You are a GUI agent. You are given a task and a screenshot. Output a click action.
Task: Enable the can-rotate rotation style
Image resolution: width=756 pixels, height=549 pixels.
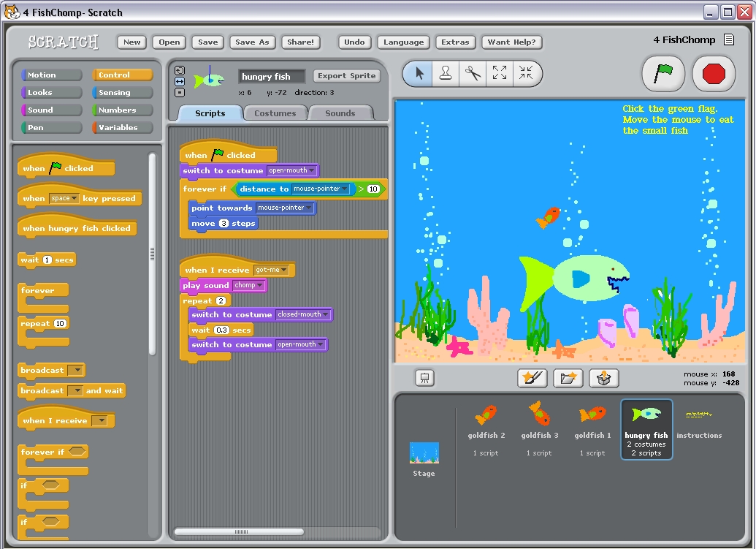pos(180,69)
